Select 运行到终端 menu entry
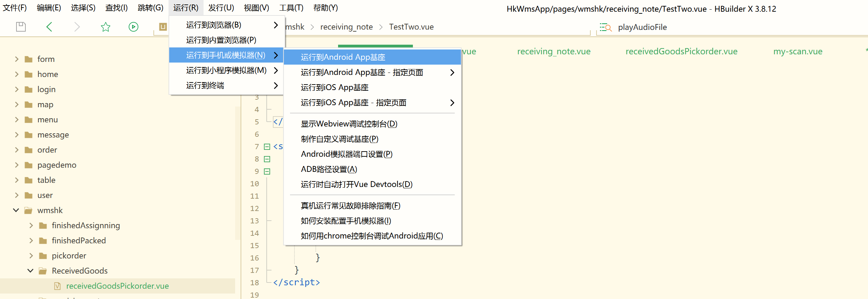This screenshot has width=868, height=299. pos(227,85)
